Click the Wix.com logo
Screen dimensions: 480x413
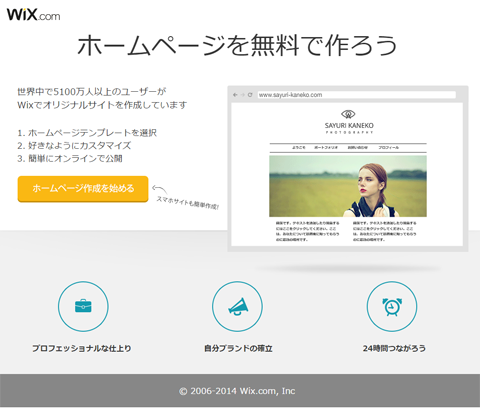[34, 15]
